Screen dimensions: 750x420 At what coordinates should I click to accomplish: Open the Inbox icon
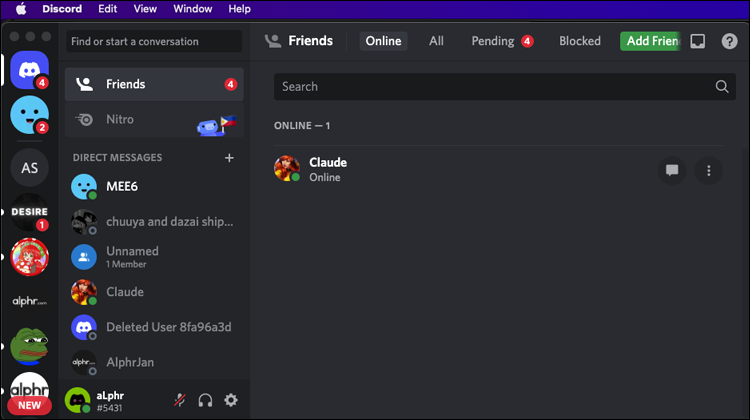(x=698, y=41)
